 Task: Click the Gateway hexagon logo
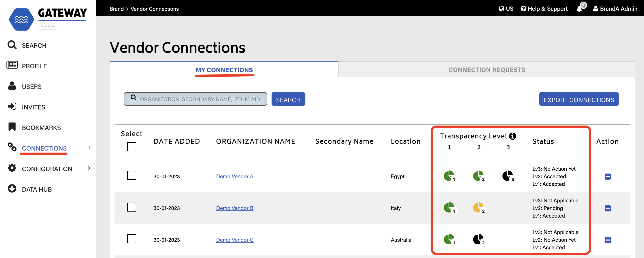coord(21,19)
